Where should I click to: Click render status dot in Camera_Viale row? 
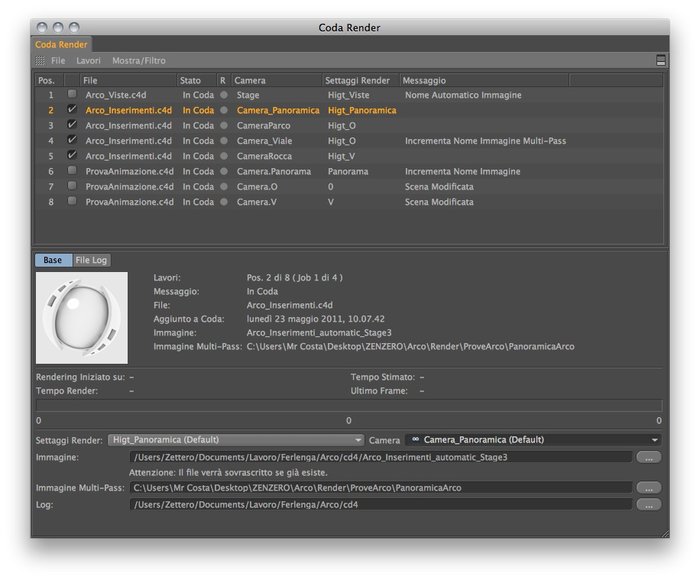224,141
